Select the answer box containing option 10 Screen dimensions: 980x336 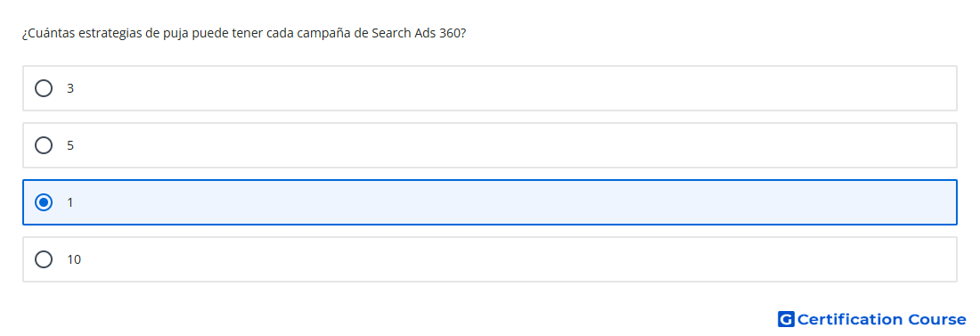(x=490, y=259)
